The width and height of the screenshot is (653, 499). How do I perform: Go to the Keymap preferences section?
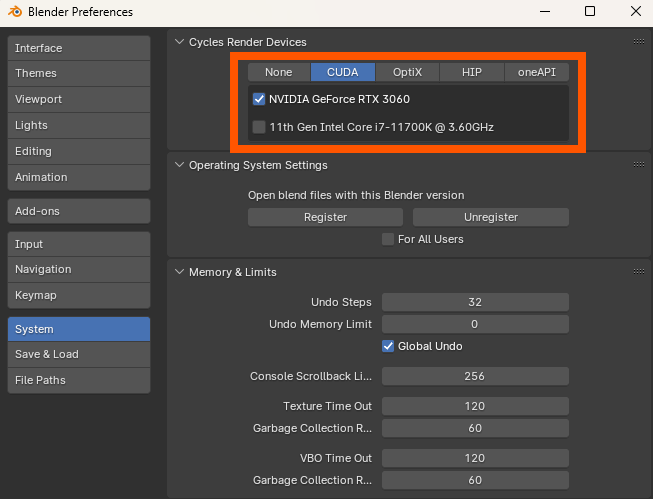click(78, 295)
